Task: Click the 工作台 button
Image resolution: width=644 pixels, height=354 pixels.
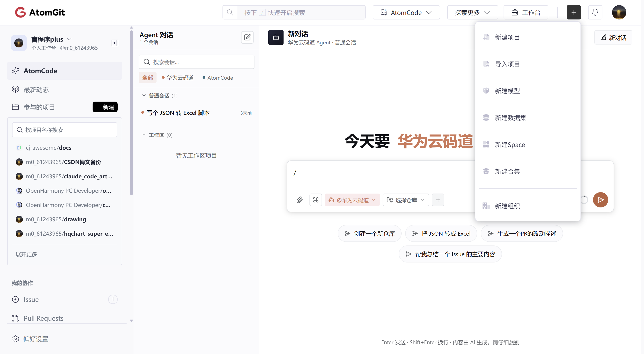Action: (525, 12)
